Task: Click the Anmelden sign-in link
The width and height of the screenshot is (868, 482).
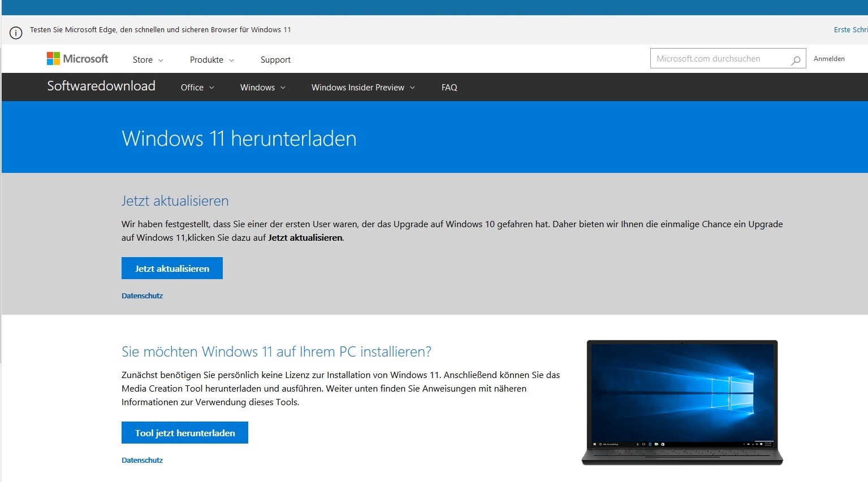Action: (x=829, y=59)
